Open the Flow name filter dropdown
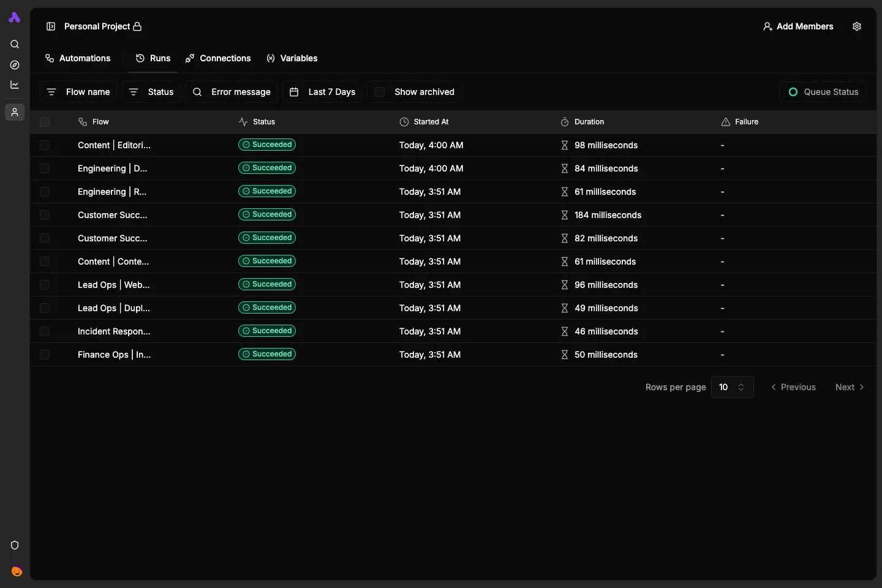This screenshot has width=882, height=588. coord(78,92)
